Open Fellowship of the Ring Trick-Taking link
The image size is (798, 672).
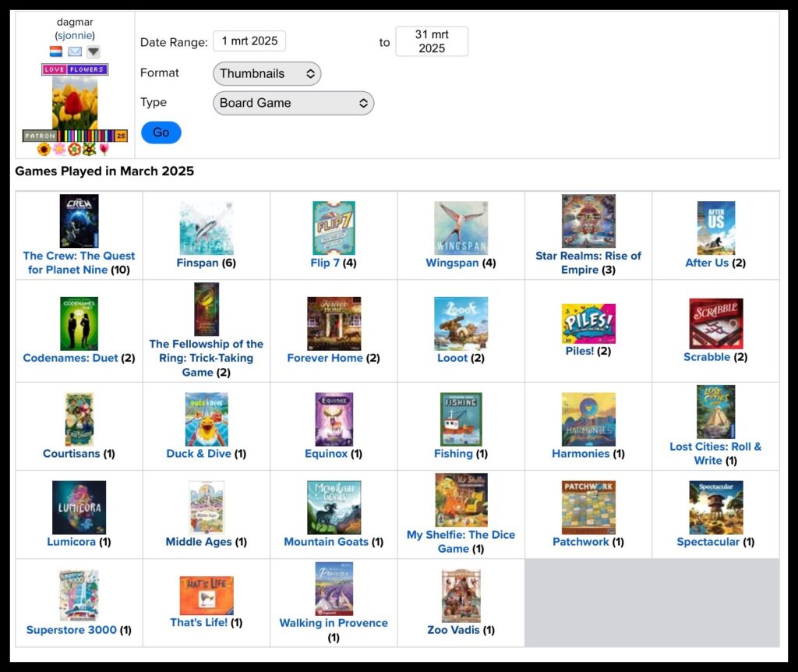pos(206,358)
